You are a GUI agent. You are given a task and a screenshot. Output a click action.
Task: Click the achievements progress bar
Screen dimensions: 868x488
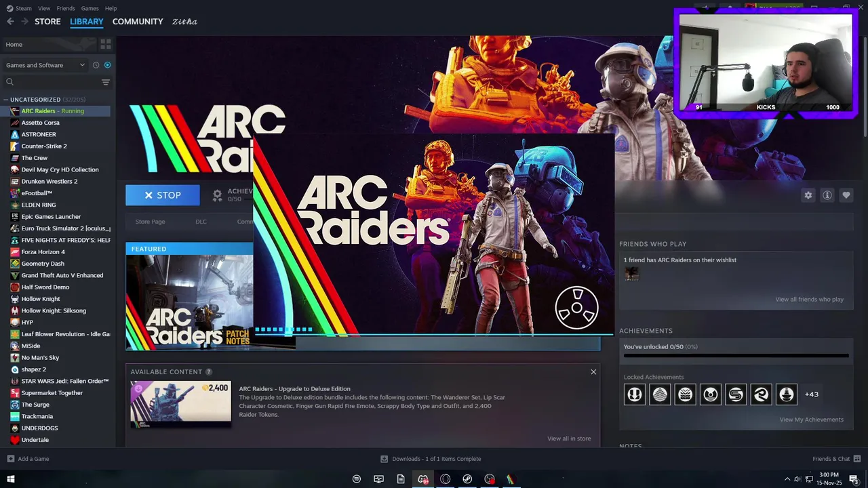(x=736, y=355)
